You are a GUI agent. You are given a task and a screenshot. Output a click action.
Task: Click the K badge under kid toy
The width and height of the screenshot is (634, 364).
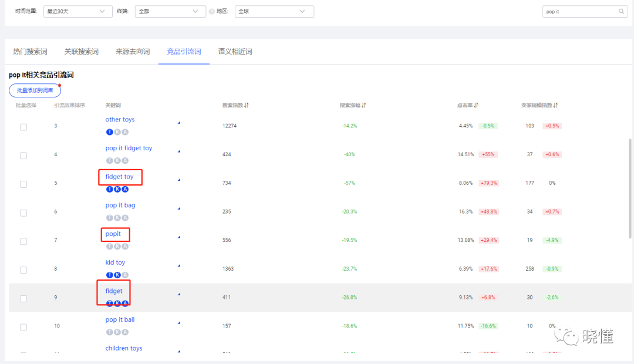(x=117, y=275)
